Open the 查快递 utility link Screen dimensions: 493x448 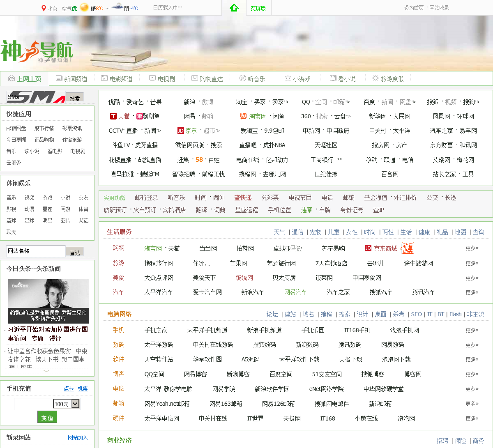click(243, 198)
